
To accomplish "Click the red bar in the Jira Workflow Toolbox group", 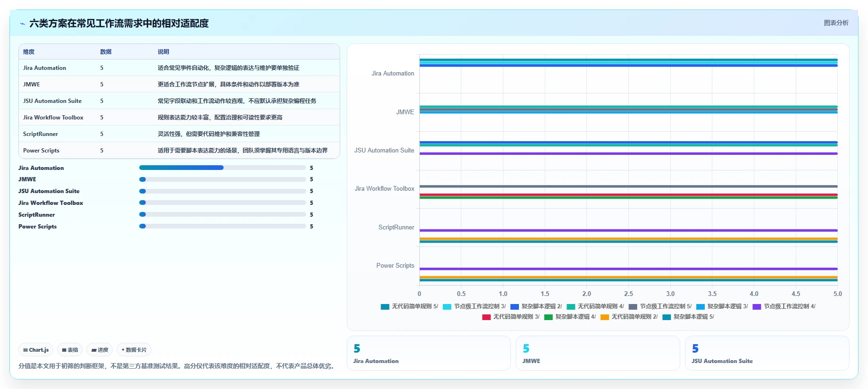I will pyautogui.click(x=628, y=194).
